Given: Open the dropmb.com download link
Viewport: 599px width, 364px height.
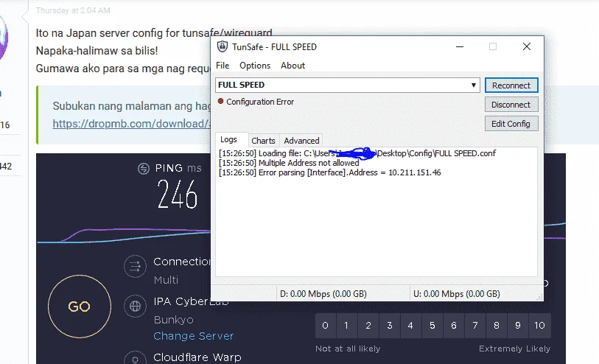Looking at the screenshot, I should [131, 124].
